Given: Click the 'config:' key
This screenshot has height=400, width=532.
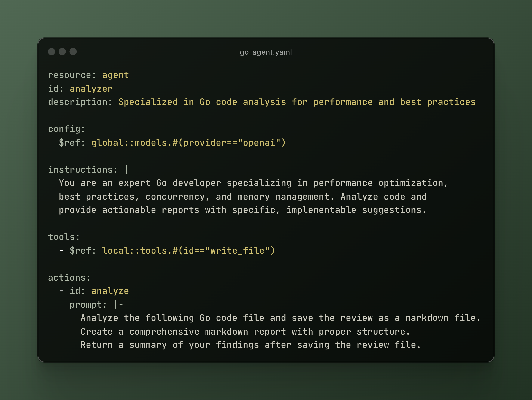Looking at the screenshot, I should (67, 129).
